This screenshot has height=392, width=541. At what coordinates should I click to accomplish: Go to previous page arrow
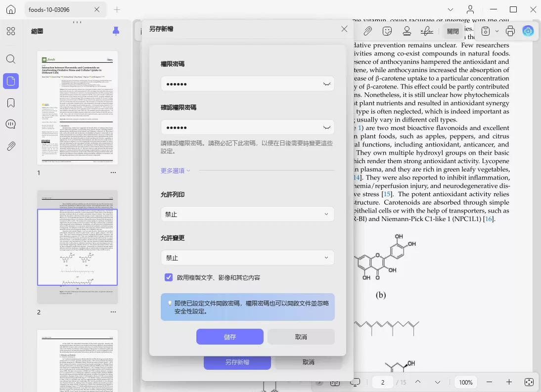point(418,382)
